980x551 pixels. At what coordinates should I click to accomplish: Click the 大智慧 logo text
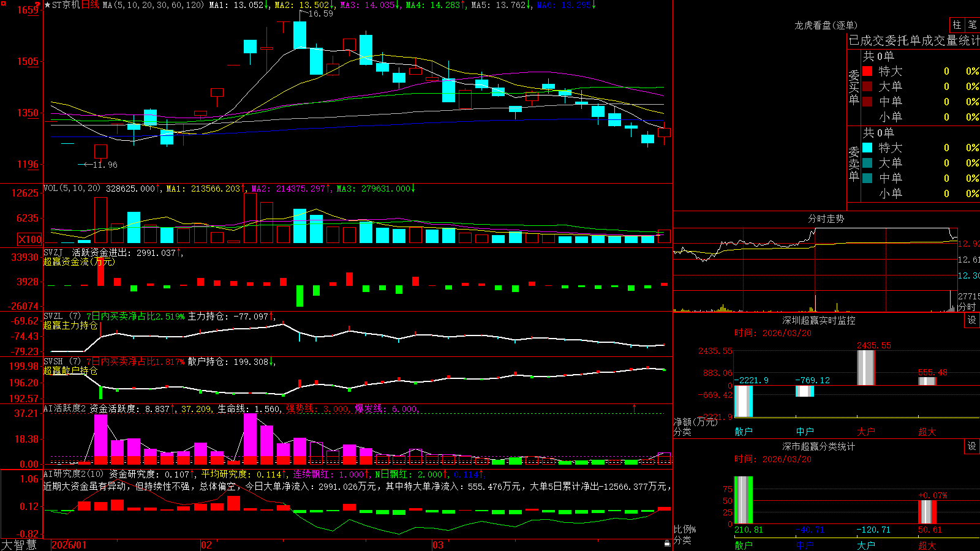19,544
